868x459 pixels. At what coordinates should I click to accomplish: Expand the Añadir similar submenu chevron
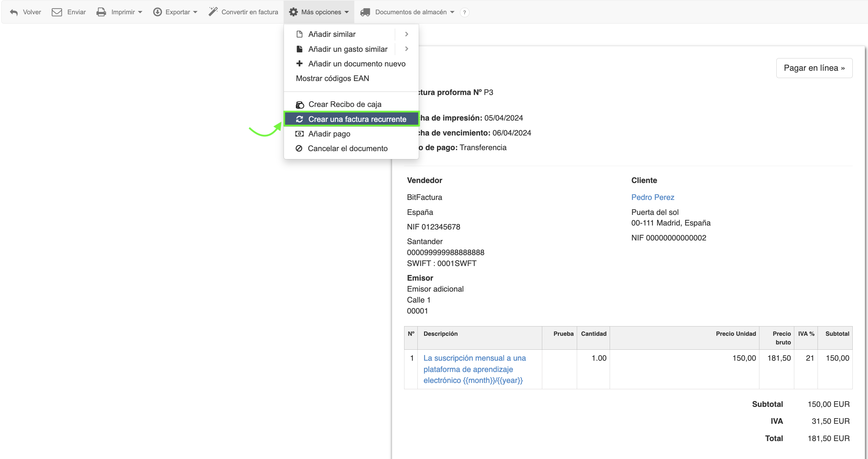[407, 34]
